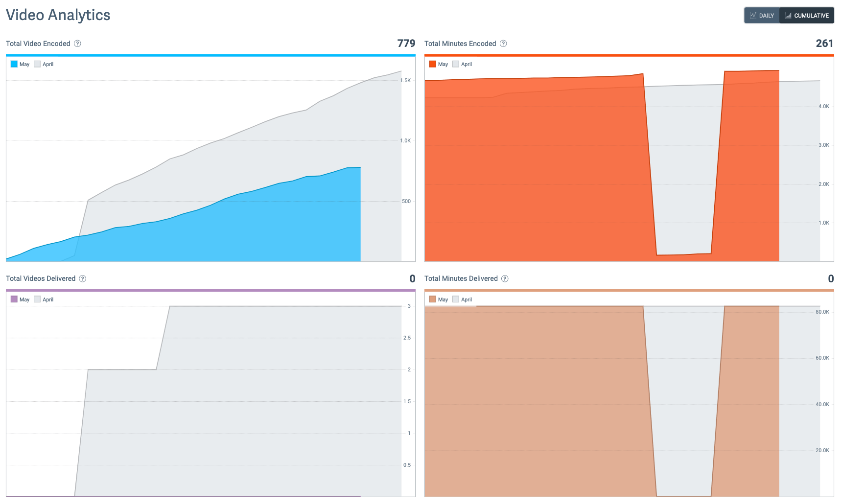
Task: Open help tooltip for Total Video Encoded
Action: point(77,44)
